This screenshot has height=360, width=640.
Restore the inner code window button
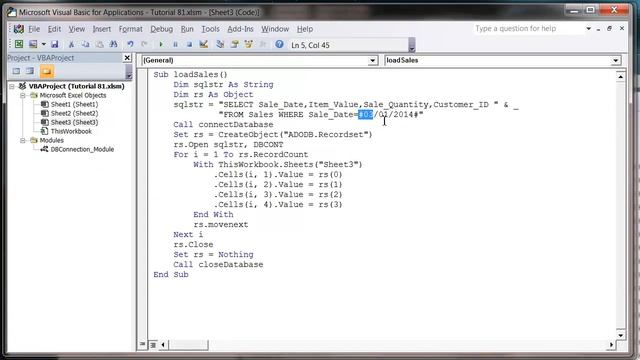pyautogui.click(x=609, y=29)
